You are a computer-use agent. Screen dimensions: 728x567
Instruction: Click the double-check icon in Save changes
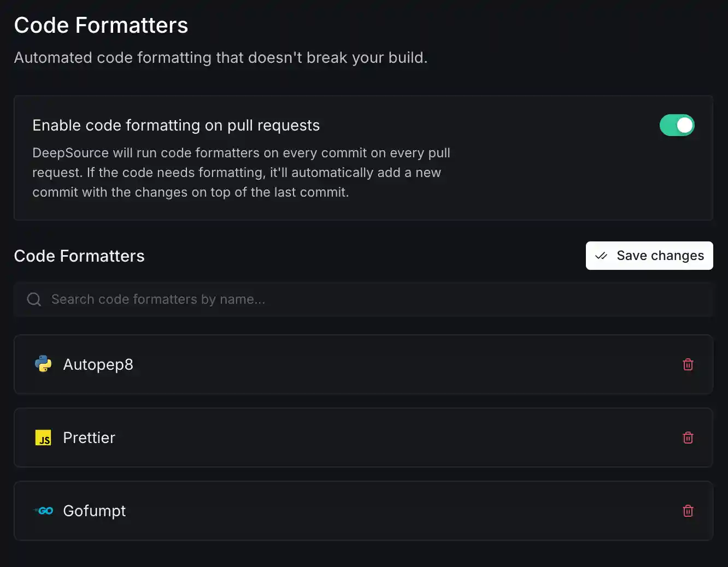601,256
